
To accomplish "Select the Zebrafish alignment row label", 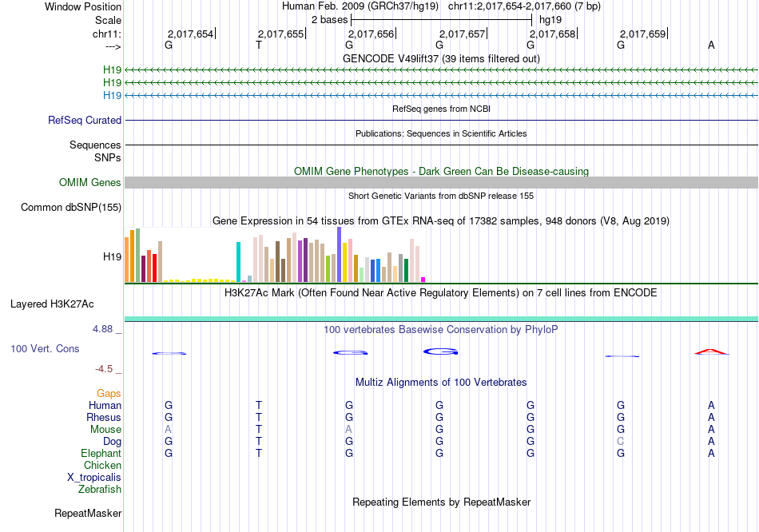I will click(x=100, y=490).
